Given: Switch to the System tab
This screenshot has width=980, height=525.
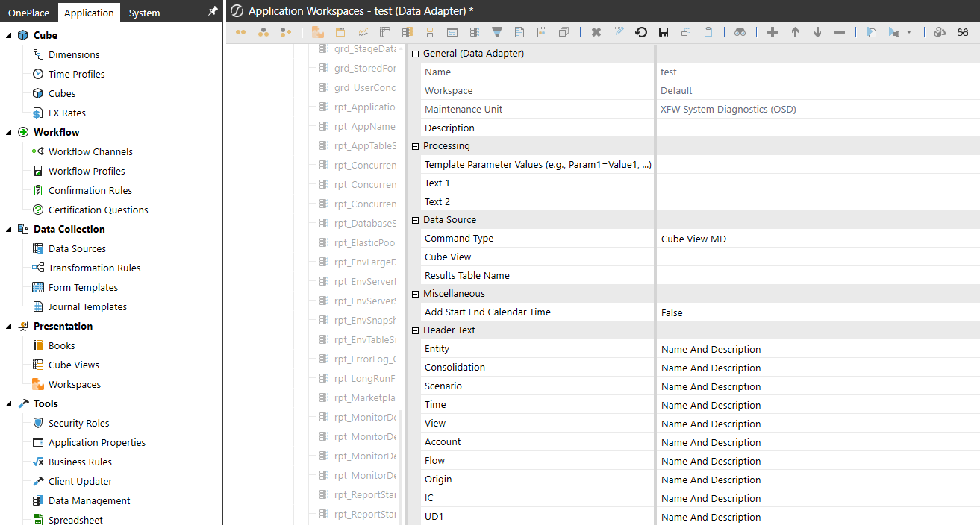Looking at the screenshot, I should 144,13.
